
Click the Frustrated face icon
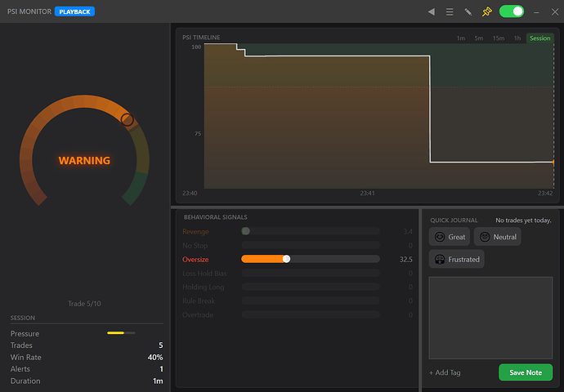440,260
